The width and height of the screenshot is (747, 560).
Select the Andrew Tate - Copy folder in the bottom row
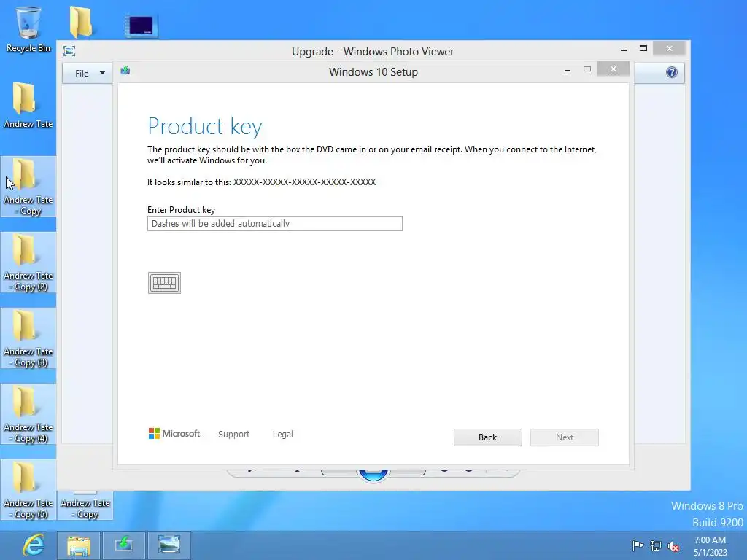click(x=85, y=506)
